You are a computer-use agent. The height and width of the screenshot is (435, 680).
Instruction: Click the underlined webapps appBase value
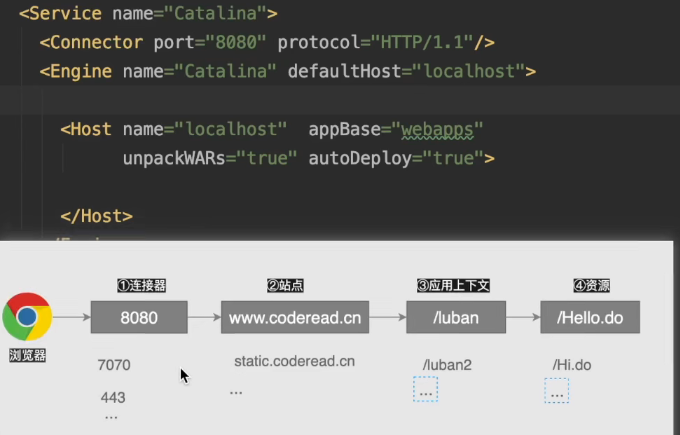point(437,130)
